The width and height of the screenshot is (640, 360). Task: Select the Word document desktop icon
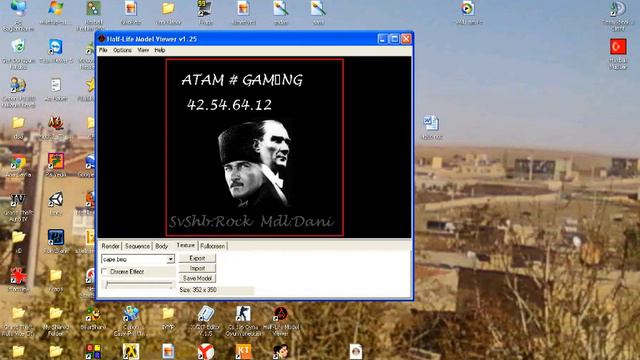(x=431, y=128)
